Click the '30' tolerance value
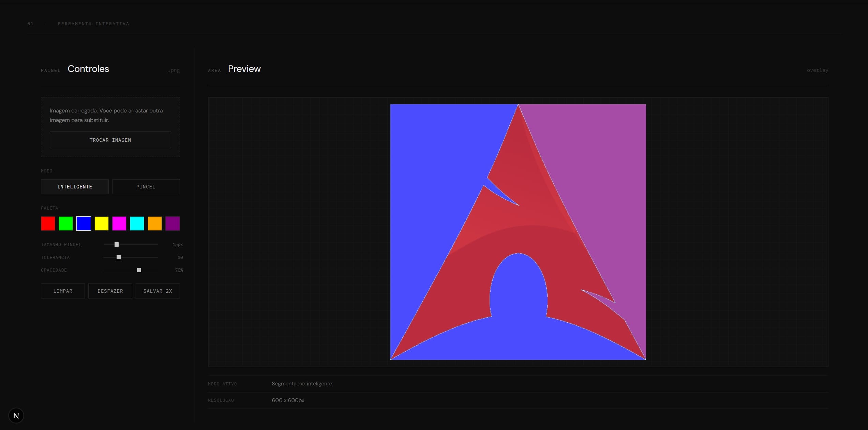The height and width of the screenshot is (430, 868). pyautogui.click(x=180, y=258)
